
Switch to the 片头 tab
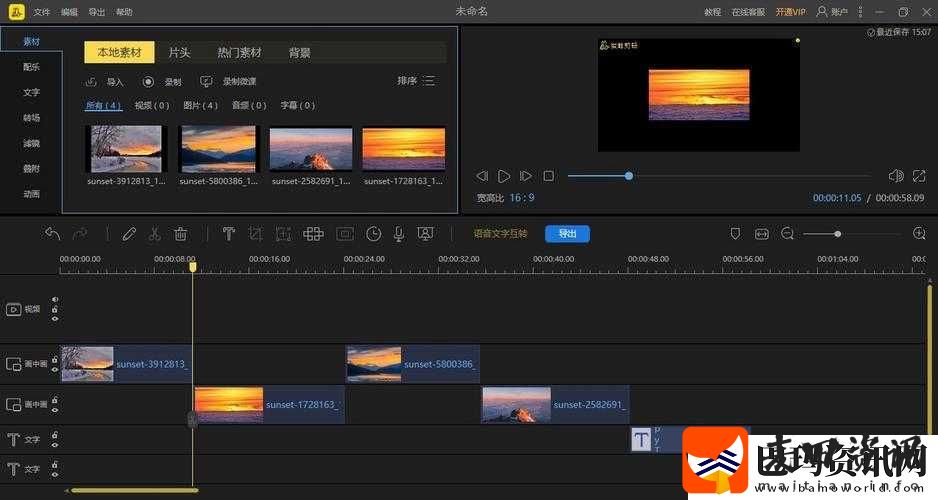[x=179, y=53]
